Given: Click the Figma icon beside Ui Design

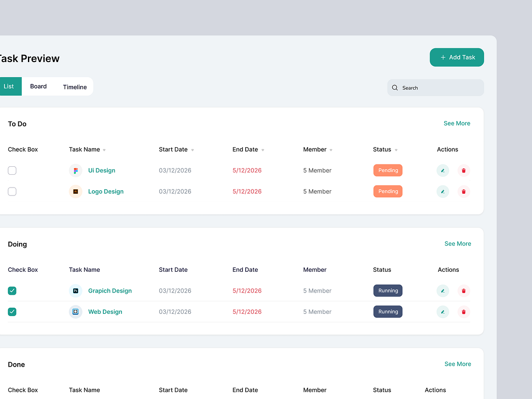Looking at the screenshot, I should pyautogui.click(x=76, y=171).
